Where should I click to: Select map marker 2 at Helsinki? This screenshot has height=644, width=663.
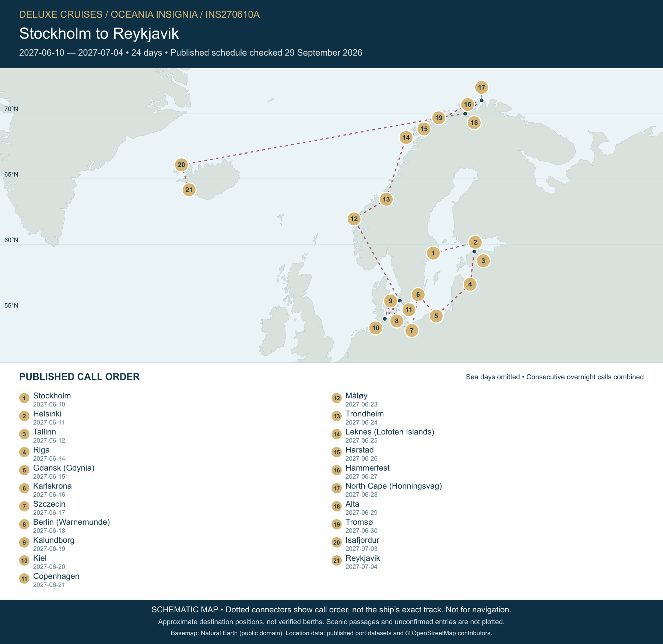pos(475,242)
